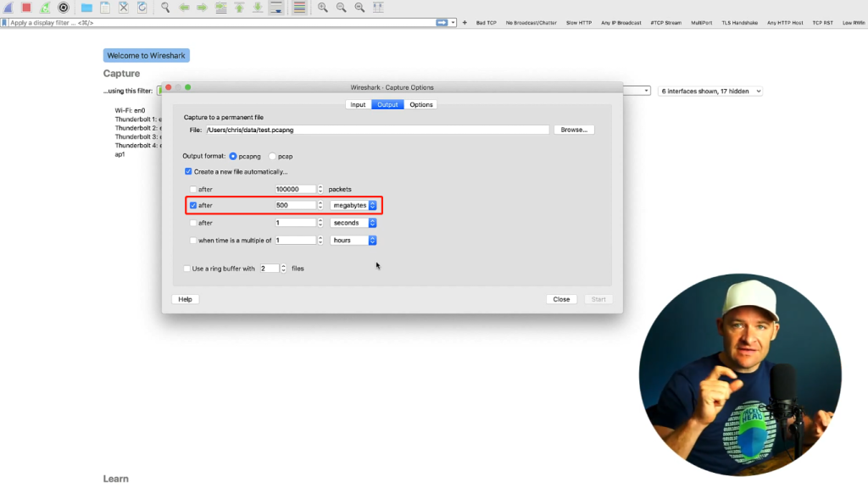Click the capture File path field

click(377, 130)
